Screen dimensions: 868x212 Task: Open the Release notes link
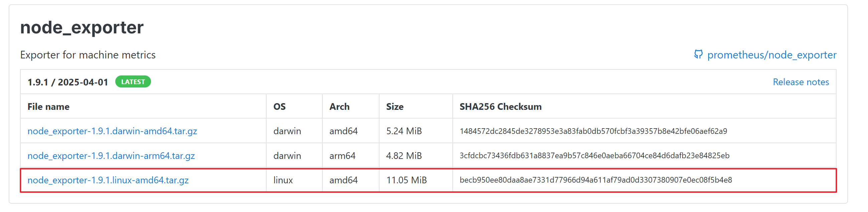point(801,82)
